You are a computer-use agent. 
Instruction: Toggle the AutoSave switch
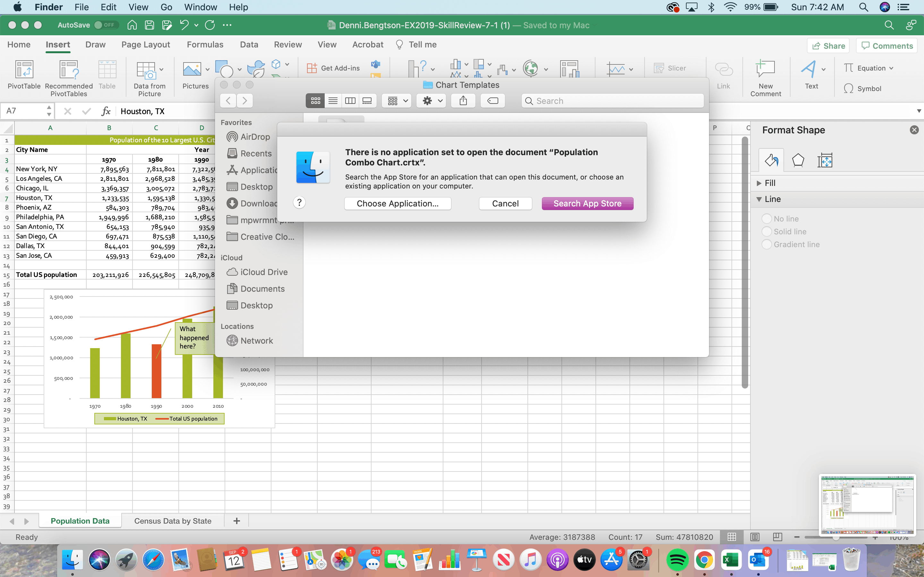tap(106, 25)
